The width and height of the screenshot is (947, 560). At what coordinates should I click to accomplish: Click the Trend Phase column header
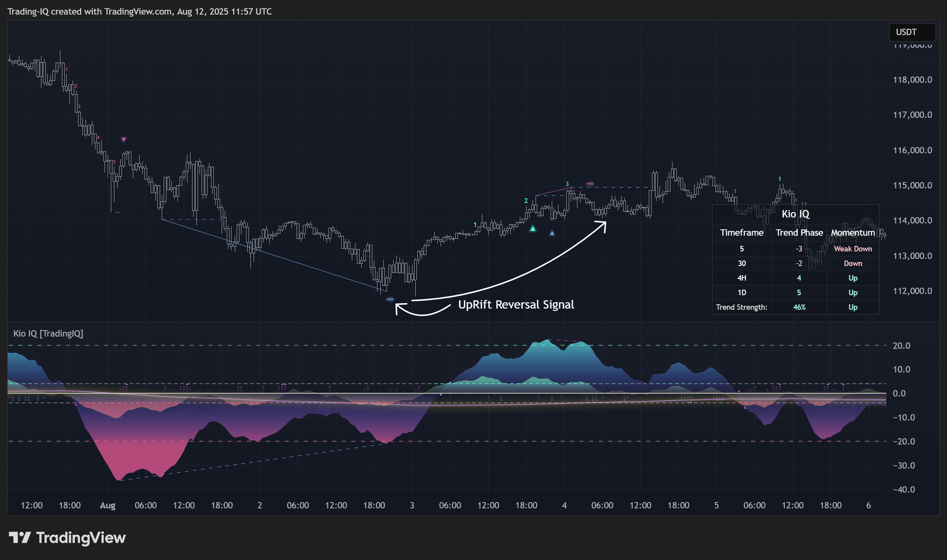(799, 233)
